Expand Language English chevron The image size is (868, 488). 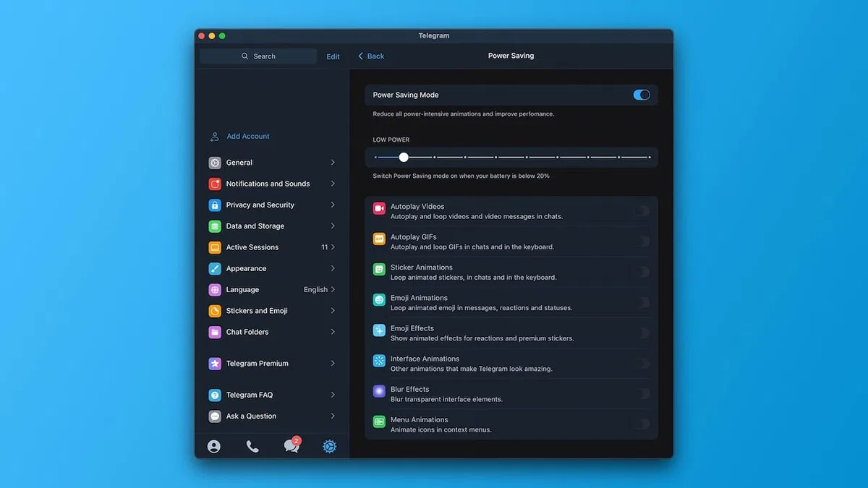(x=333, y=290)
